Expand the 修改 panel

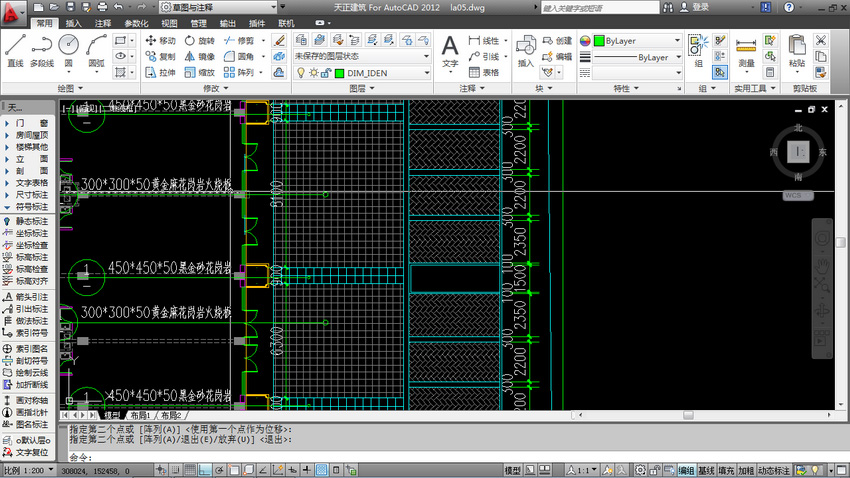click(216, 88)
